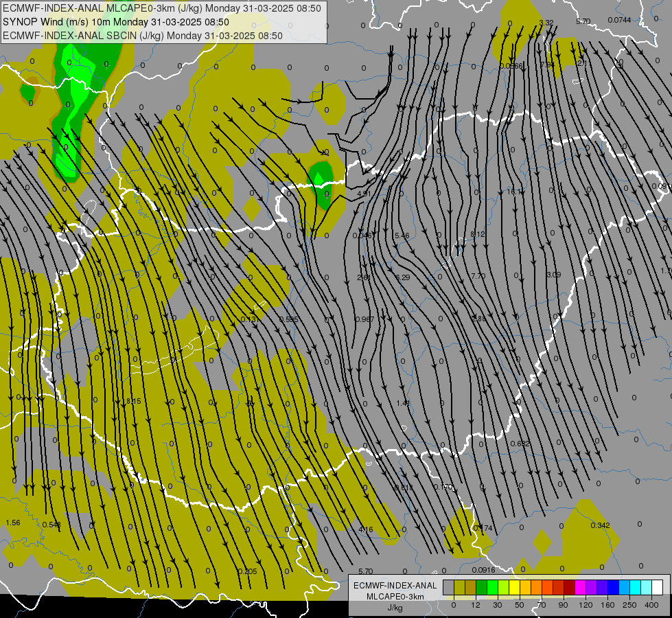Click the map value 0.967
Viewport: 672px width, 618px height.
[364, 319]
